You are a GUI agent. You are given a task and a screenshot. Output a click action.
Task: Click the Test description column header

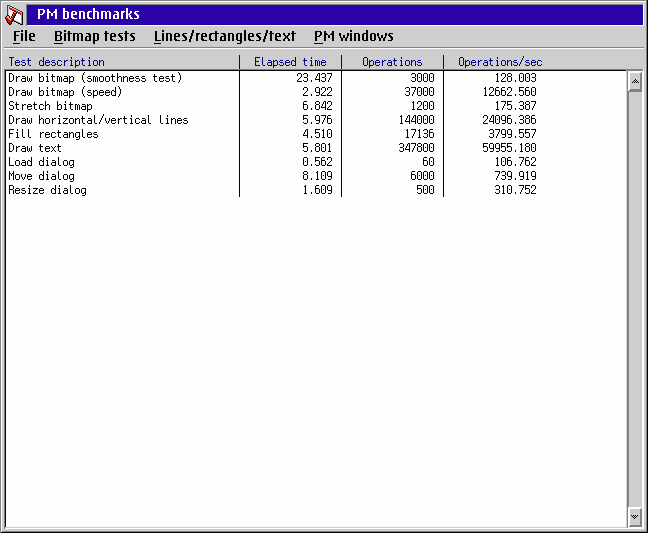57,62
